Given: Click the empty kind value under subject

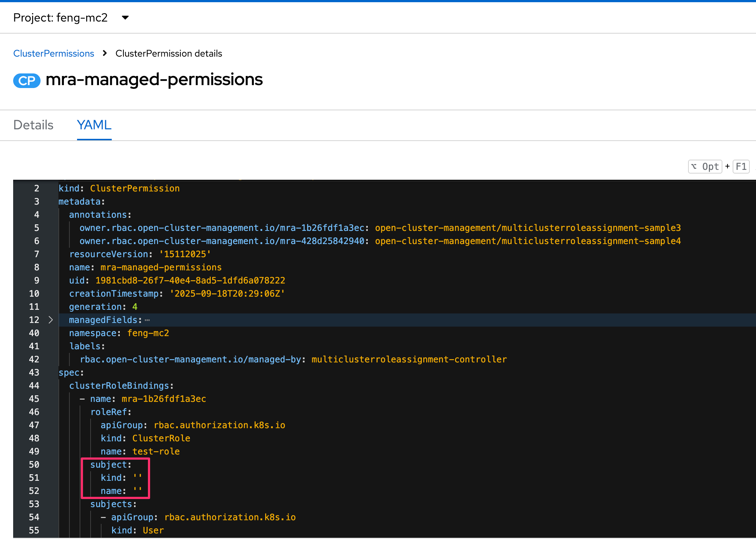Looking at the screenshot, I should [137, 477].
